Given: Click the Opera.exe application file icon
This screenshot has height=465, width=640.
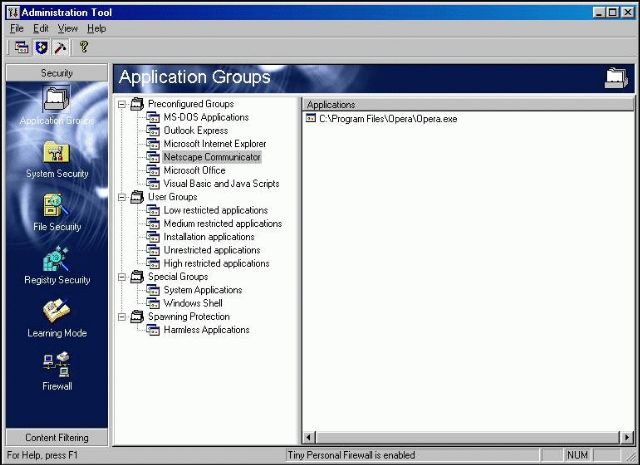Looking at the screenshot, I should click(x=311, y=118).
